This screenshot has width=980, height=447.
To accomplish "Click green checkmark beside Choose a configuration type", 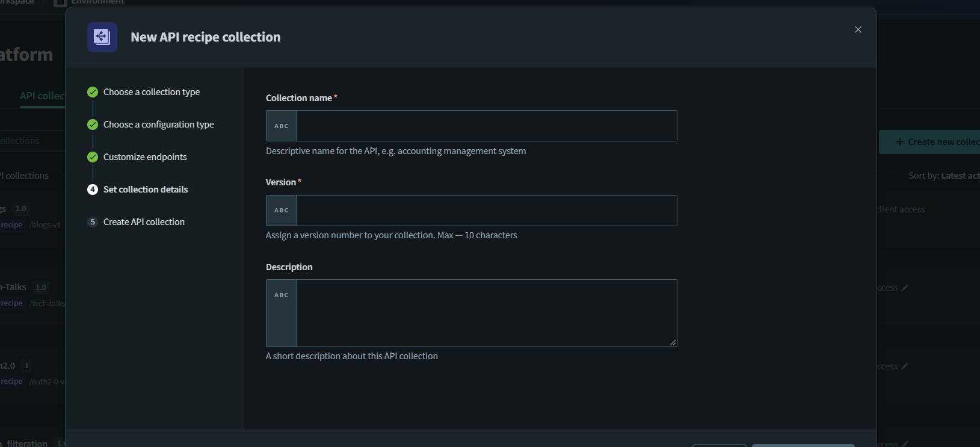I will tap(93, 125).
